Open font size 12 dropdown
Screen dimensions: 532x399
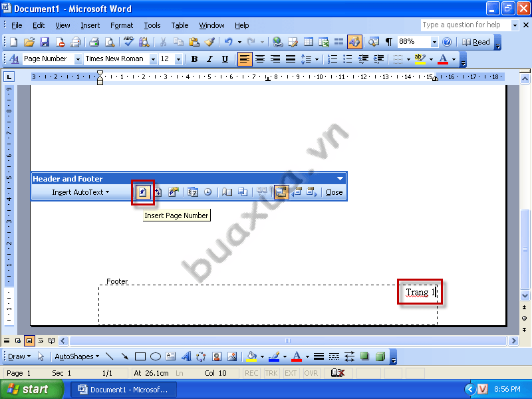click(x=178, y=59)
